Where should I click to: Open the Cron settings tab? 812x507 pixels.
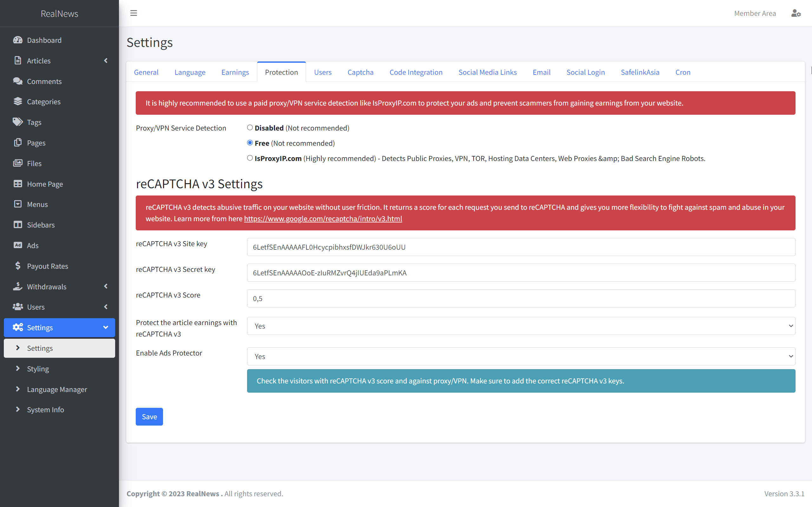pyautogui.click(x=683, y=72)
